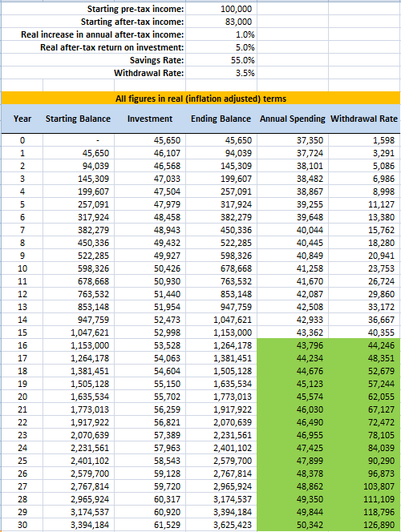Click the Investment column header

click(150, 119)
